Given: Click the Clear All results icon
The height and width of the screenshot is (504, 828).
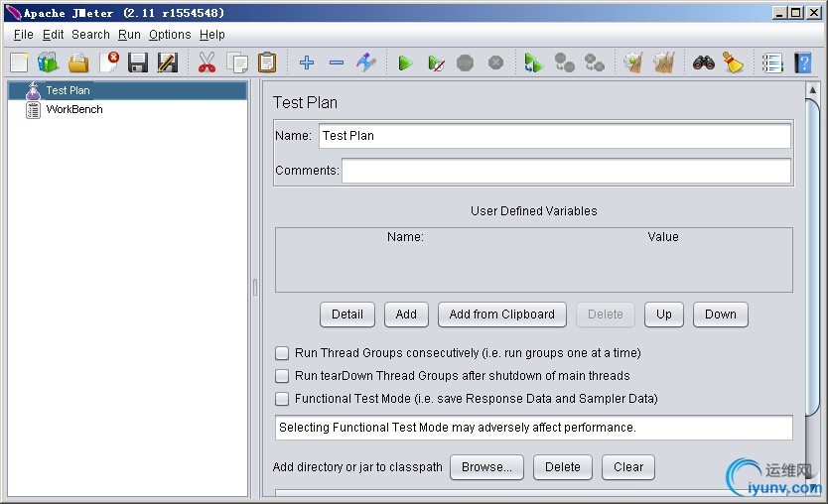Looking at the screenshot, I should click(664, 63).
